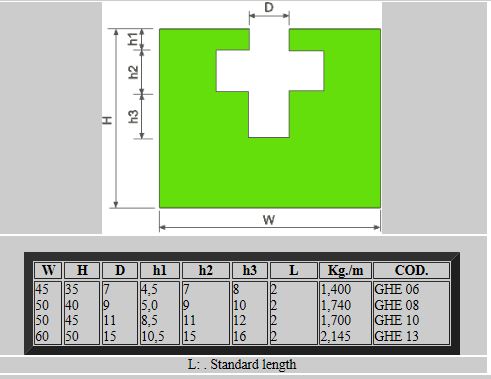The width and height of the screenshot is (491, 379).
Task: Select the GHE 08 product code
Action: click(x=397, y=305)
